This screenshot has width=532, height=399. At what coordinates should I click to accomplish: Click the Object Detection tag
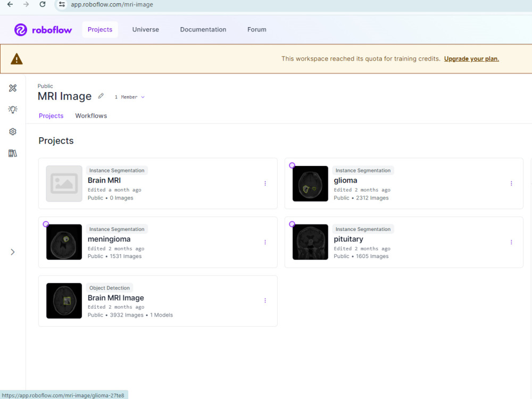109,288
